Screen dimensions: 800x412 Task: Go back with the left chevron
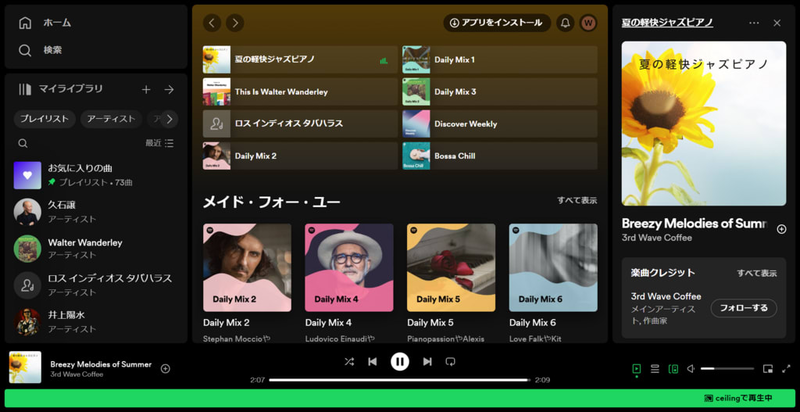[x=212, y=23]
